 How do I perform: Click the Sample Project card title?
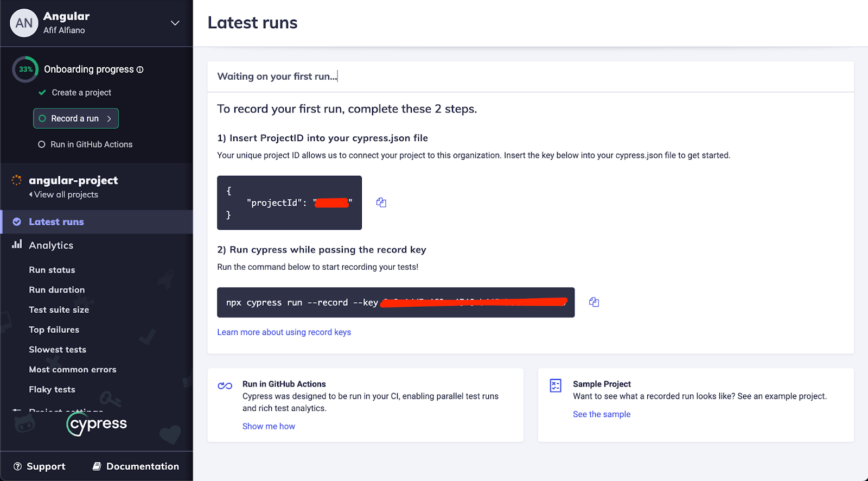(x=602, y=384)
